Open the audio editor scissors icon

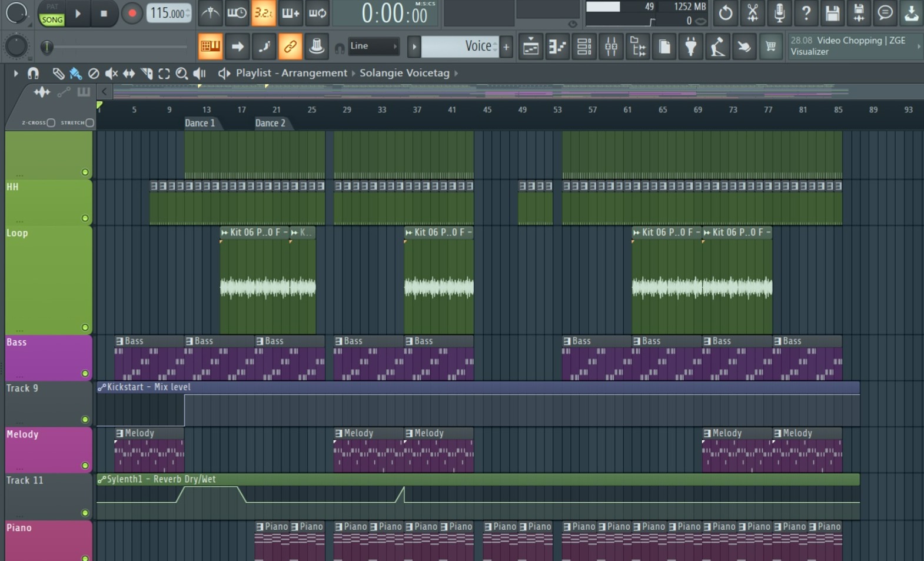(x=753, y=13)
